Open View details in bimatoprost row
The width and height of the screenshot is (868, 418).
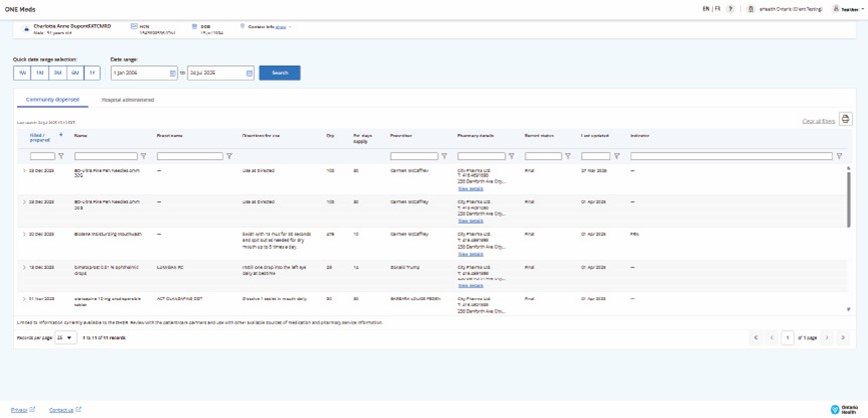470,286
